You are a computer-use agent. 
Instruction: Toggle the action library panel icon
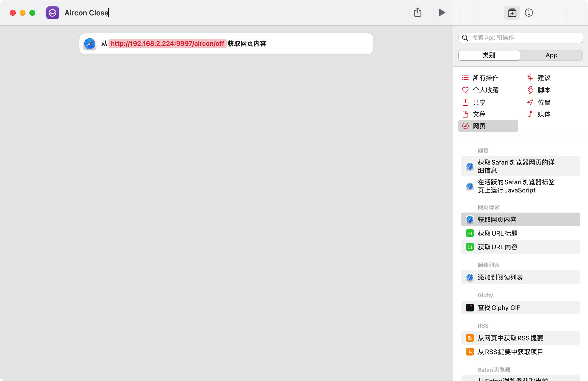pos(512,12)
